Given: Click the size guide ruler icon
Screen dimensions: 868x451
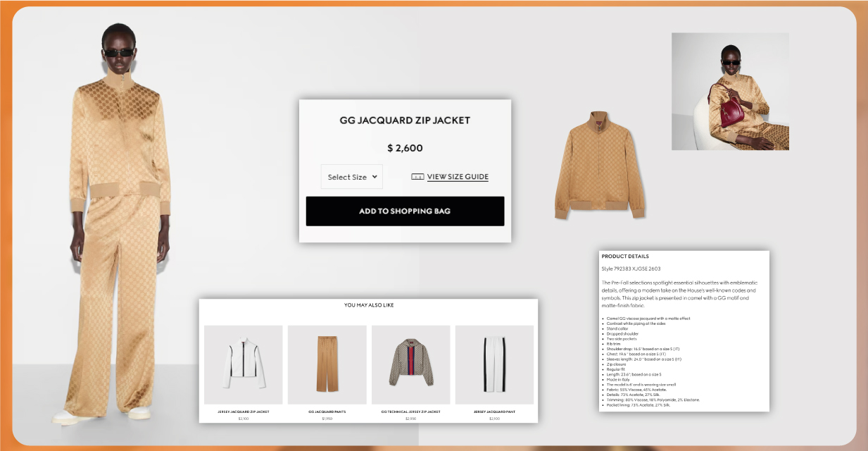Looking at the screenshot, I should tap(417, 177).
